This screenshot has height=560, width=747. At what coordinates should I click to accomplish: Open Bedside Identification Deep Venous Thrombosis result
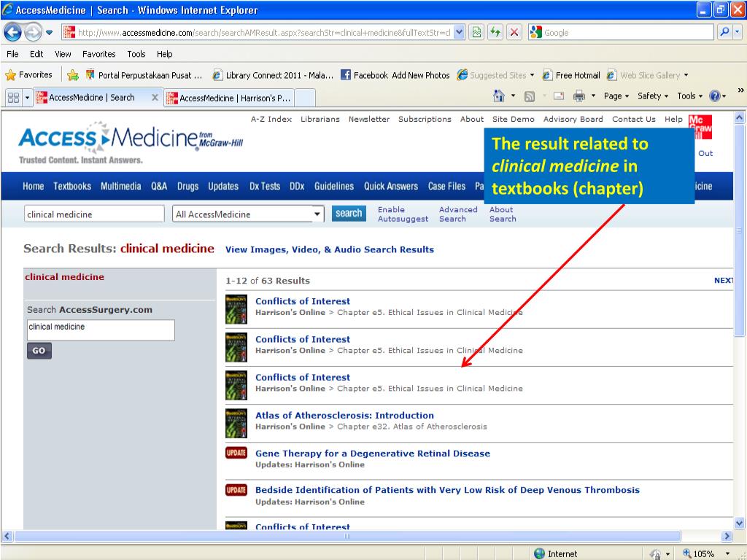(447, 490)
